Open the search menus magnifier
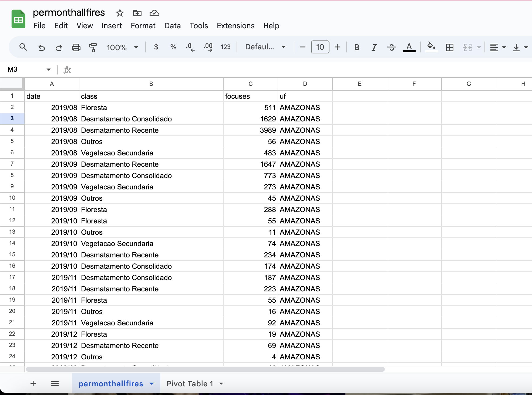 pyautogui.click(x=23, y=47)
